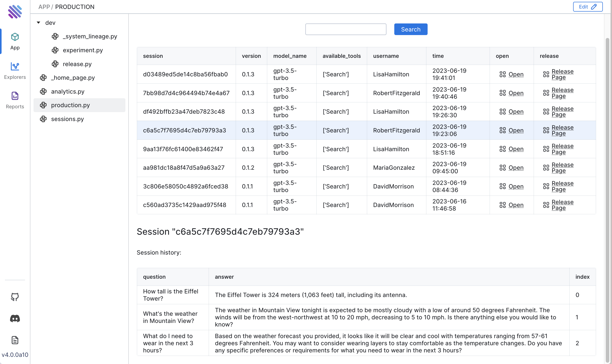Click the search text input field
This screenshot has width=612, height=364.
pos(345,29)
